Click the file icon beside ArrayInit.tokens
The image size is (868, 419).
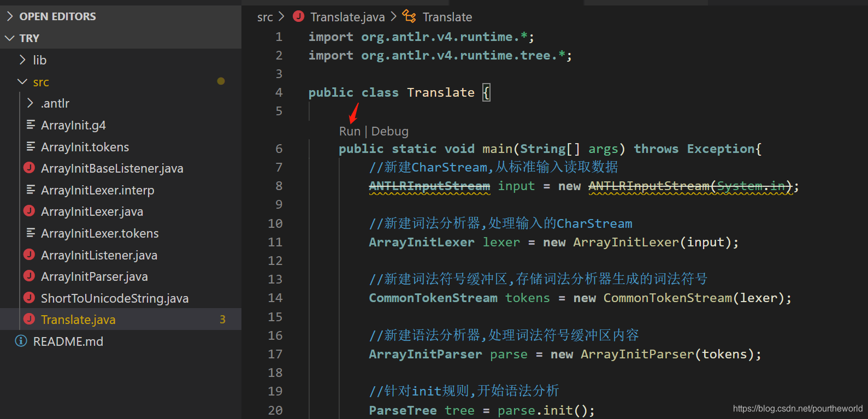31,146
